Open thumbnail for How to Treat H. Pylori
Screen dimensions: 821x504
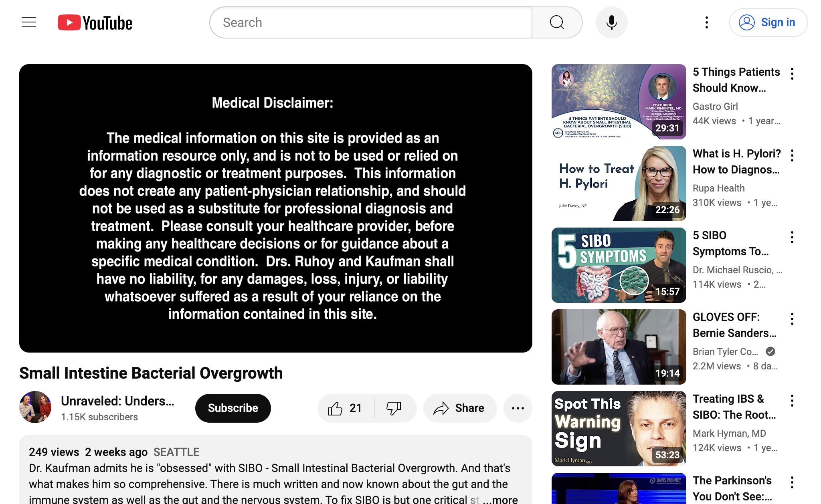pyautogui.click(x=619, y=183)
